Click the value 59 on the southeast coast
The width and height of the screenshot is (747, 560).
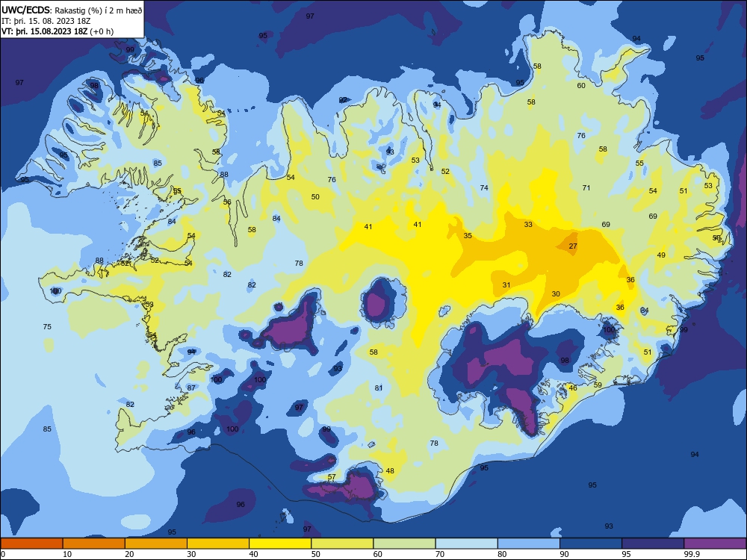(598, 385)
